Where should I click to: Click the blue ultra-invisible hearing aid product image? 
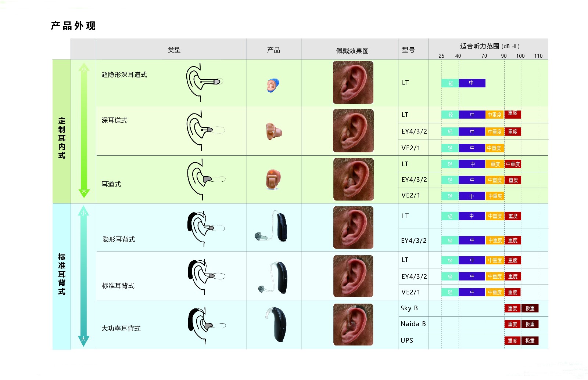[273, 86]
